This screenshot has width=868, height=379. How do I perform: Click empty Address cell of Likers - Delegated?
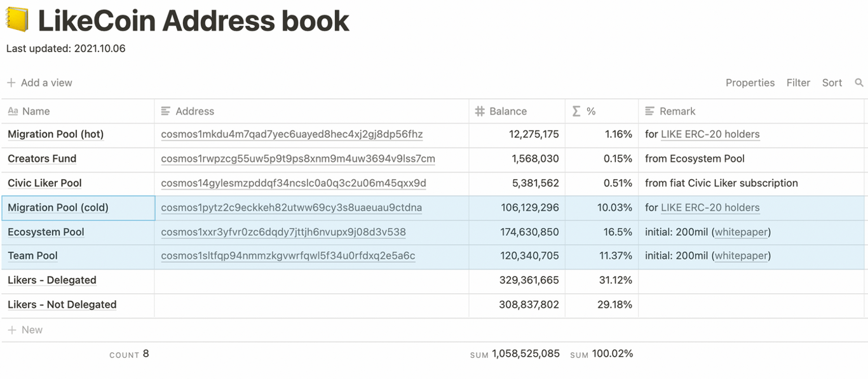(x=311, y=280)
